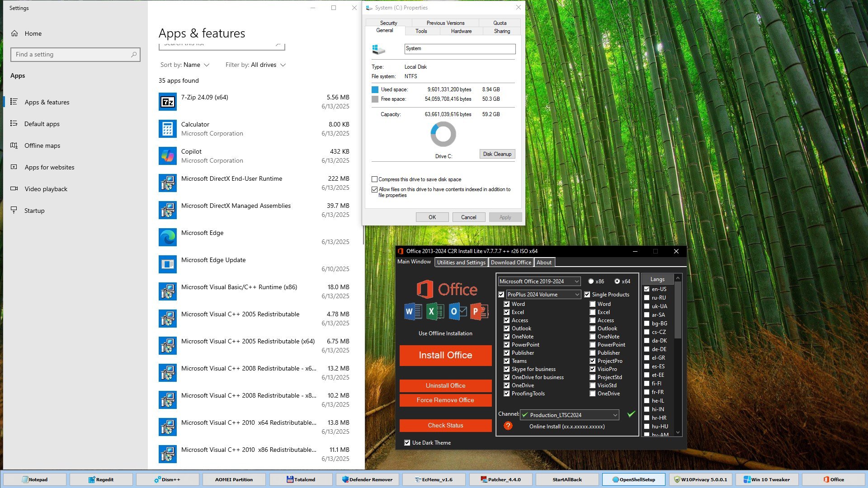Open the About tab in Office installer
This screenshot has width=868, height=488.
544,262
